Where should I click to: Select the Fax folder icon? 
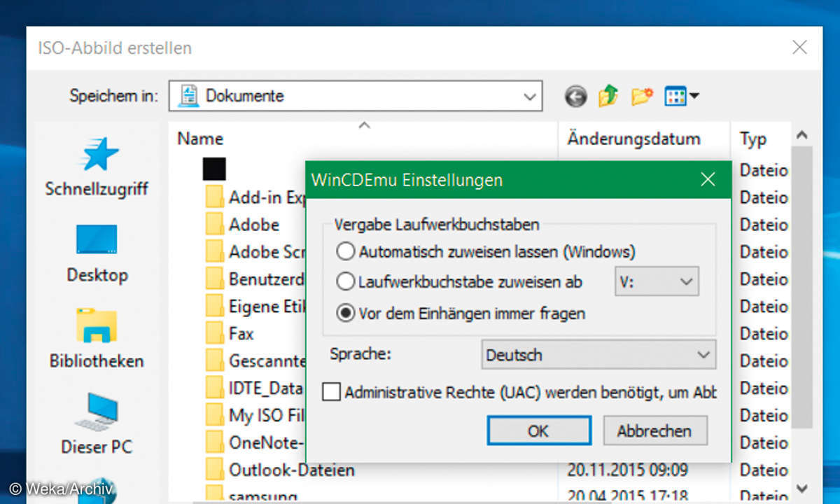[215, 334]
